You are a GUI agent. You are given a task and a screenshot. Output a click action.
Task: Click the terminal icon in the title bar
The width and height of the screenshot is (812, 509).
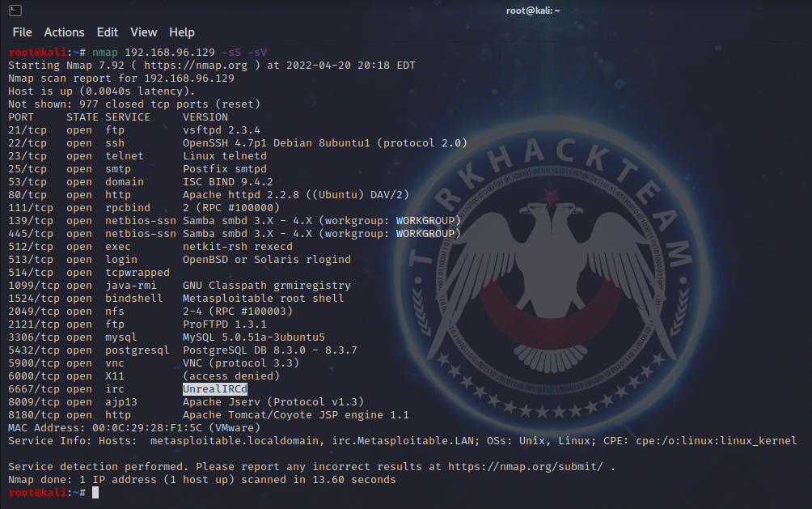(x=15, y=11)
